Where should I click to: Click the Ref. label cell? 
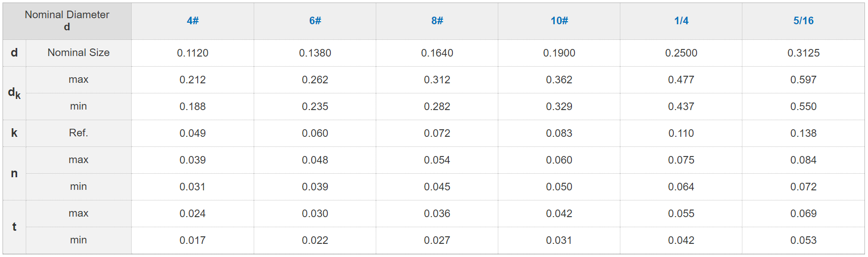(79, 133)
